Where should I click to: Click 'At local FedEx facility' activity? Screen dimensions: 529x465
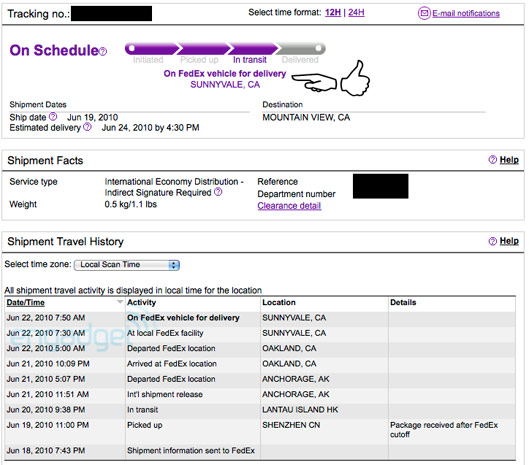pyautogui.click(x=165, y=333)
